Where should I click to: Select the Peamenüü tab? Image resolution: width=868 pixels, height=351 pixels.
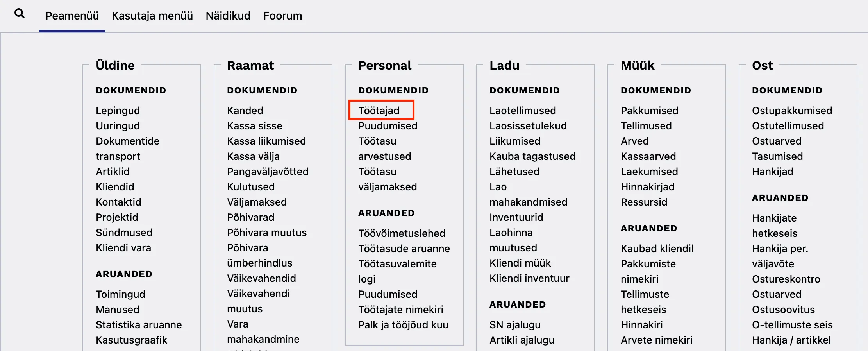pyautogui.click(x=72, y=16)
